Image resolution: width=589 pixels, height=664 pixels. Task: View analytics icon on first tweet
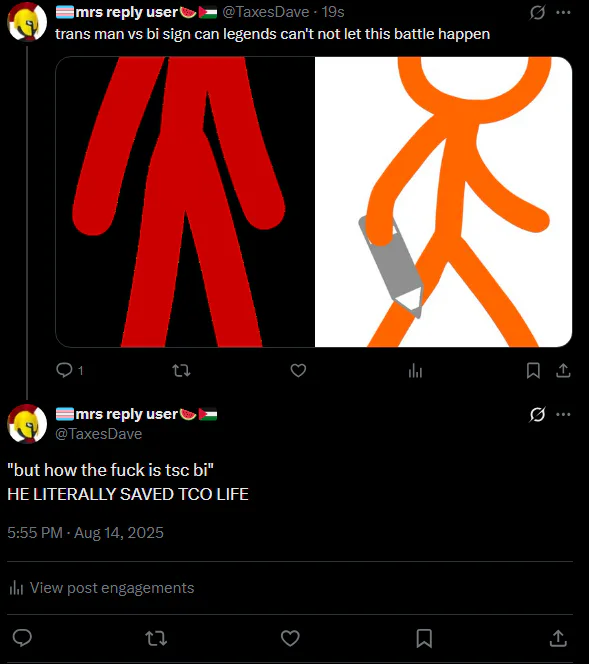tap(415, 371)
